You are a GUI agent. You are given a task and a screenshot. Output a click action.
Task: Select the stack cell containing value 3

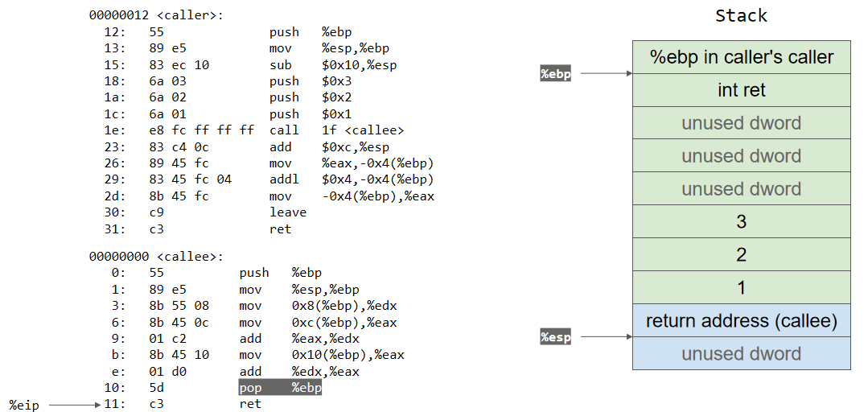point(741,222)
